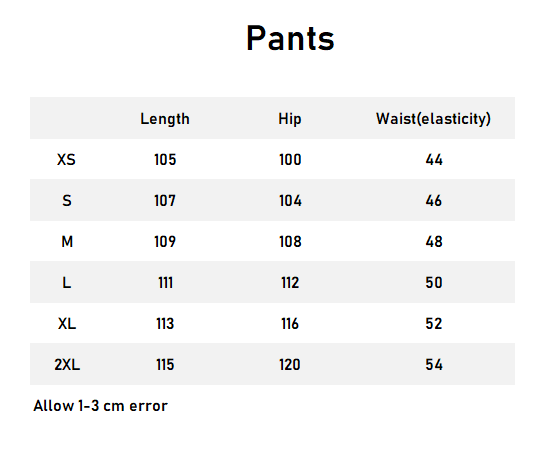Viewport: 539px width, 463px height.
Task: Click the L size row label
Action: [67, 283]
